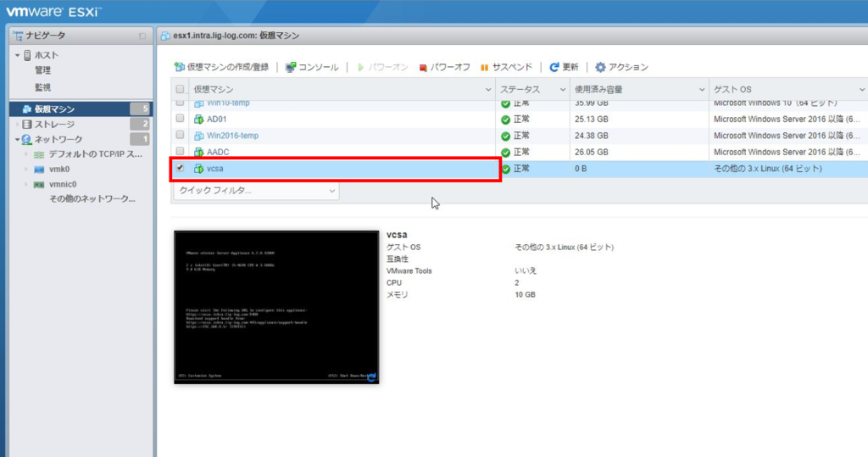Click the Win2016-temp VM icon
The image size is (868, 457).
pyautogui.click(x=198, y=136)
